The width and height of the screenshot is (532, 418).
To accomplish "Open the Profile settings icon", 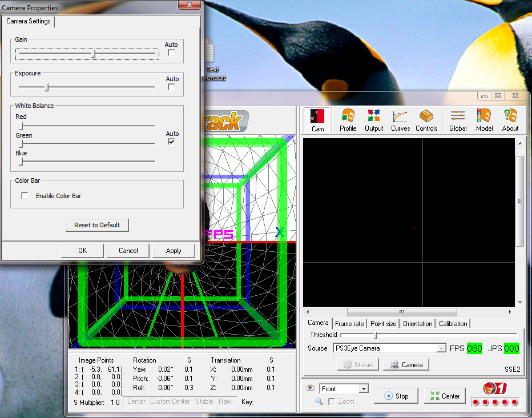I will coord(348,120).
